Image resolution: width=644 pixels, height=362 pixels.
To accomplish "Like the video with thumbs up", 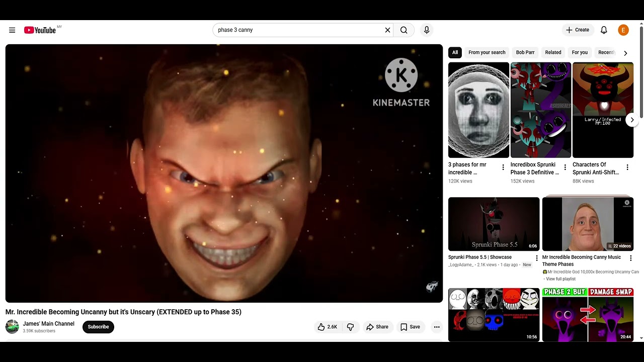I will (x=327, y=327).
